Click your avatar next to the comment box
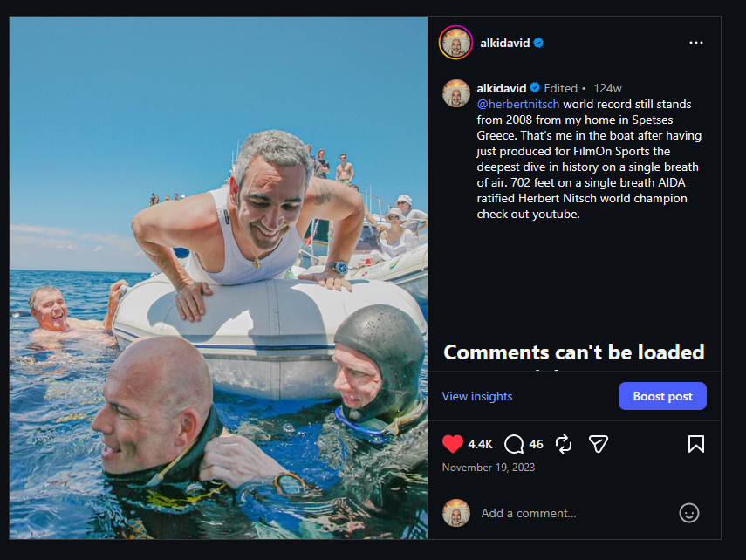This screenshot has width=746, height=560. [456, 513]
